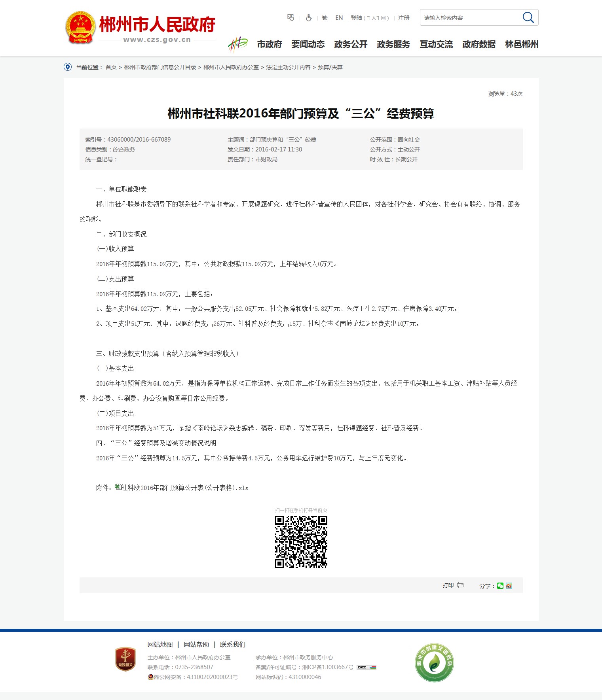Click the index number 43060000/2016-667089
Screen dimensions: 602x700
[x=139, y=140]
